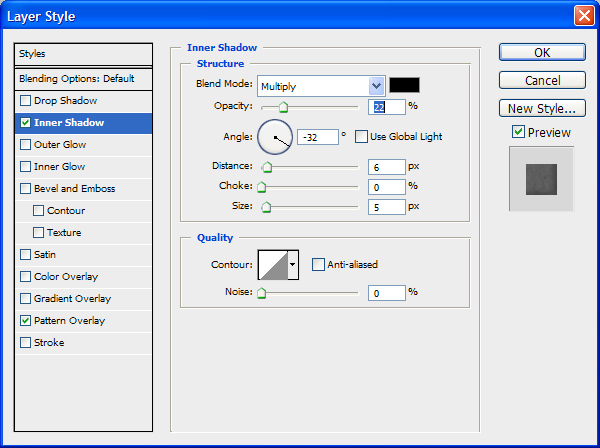Viewport: 600px width, 448px height.
Task: Click the contour curve thumbnail
Action: tap(272, 264)
